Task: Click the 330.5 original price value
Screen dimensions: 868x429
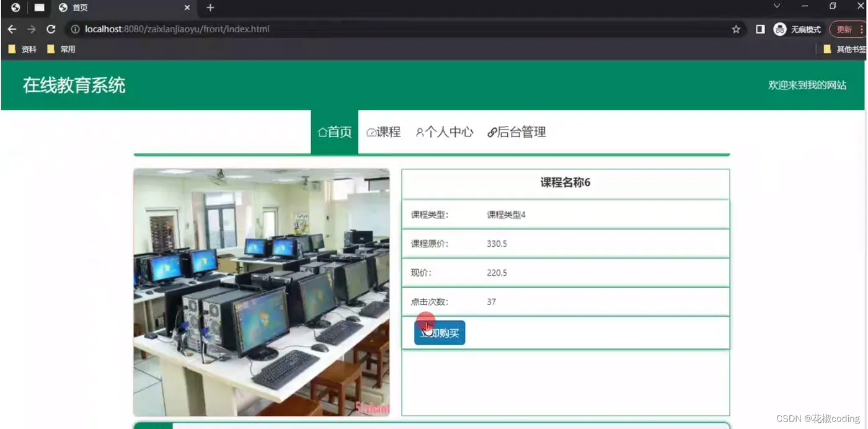Action: [x=497, y=244]
